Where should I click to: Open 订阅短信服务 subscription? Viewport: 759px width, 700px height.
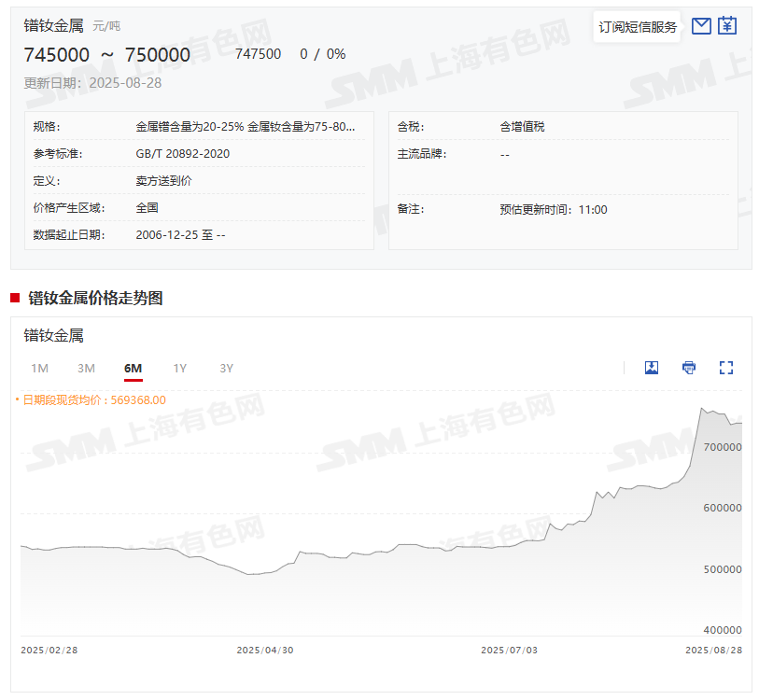(638, 27)
